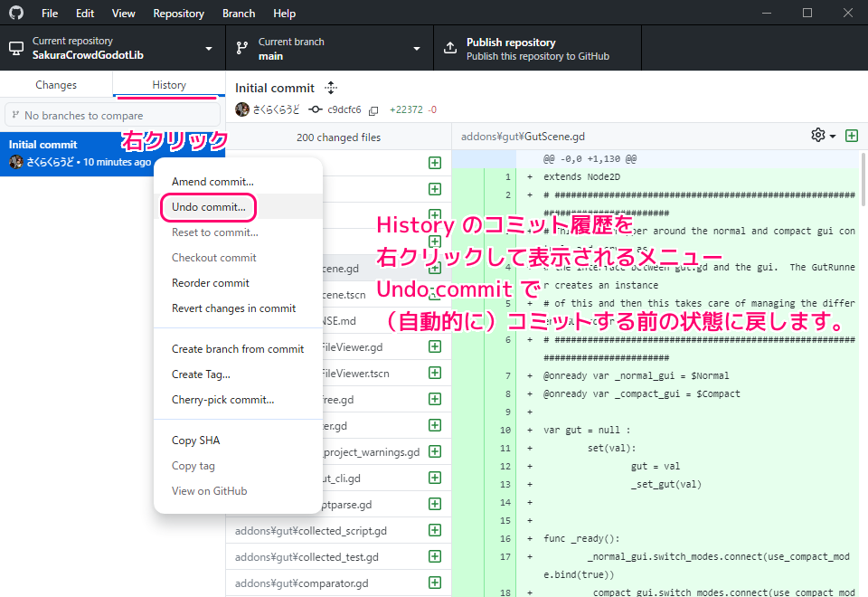868x597 pixels.
Task: Click the GitHub Octocat logo icon
Action: (x=16, y=13)
